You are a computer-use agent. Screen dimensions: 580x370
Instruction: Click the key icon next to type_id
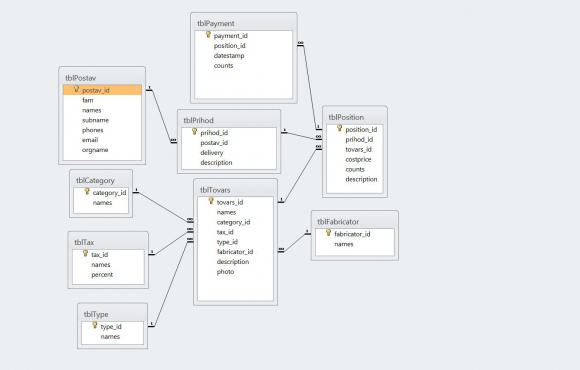click(x=95, y=325)
